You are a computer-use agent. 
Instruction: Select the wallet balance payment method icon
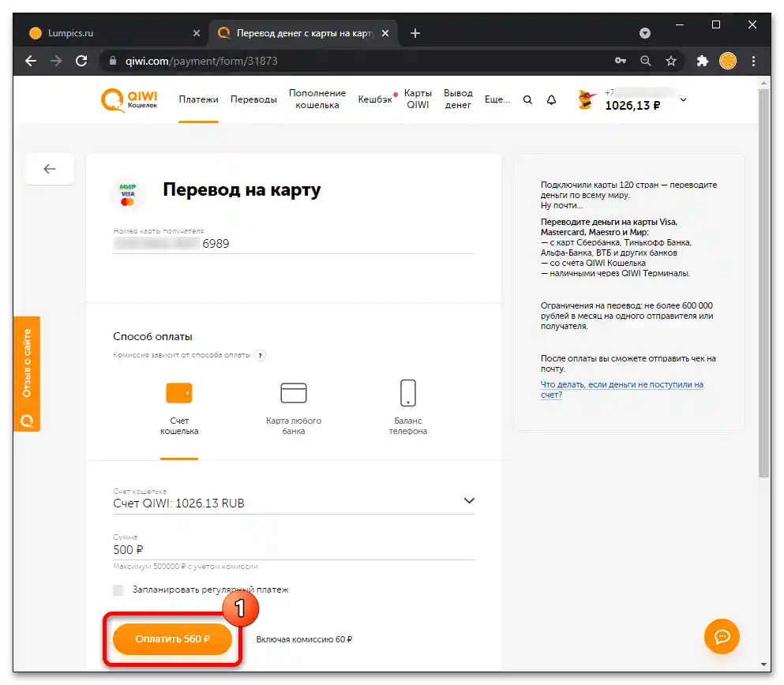[179, 393]
